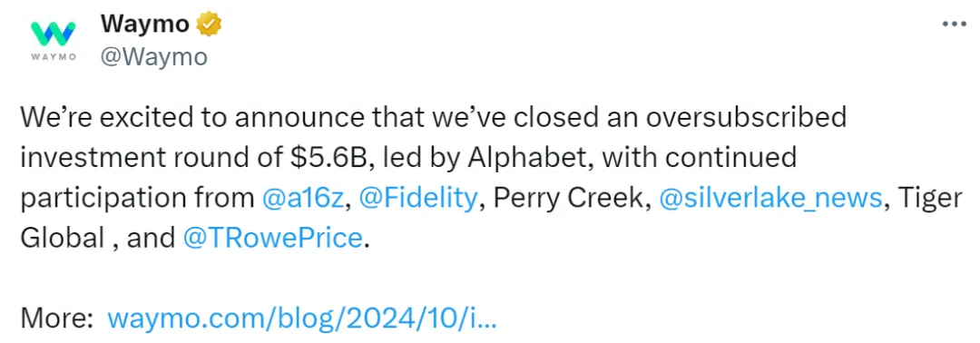Screen dimensions: 980x343
Task: Open the tweet's more options ellipsis menu
Action: click(x=954, y=25)
